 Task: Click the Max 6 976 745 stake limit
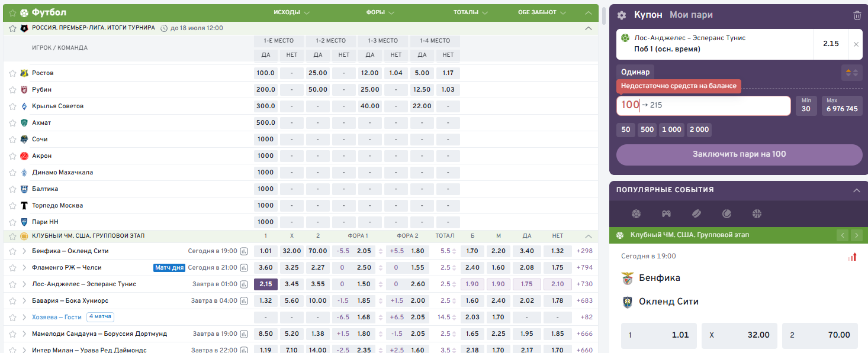click(x=842, y=106)
